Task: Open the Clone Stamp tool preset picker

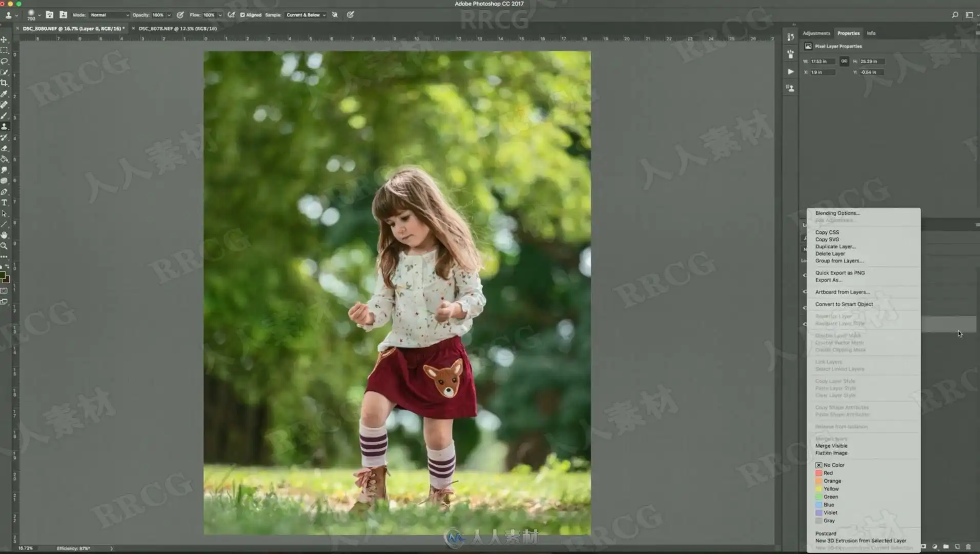Action: click(10, 15)
